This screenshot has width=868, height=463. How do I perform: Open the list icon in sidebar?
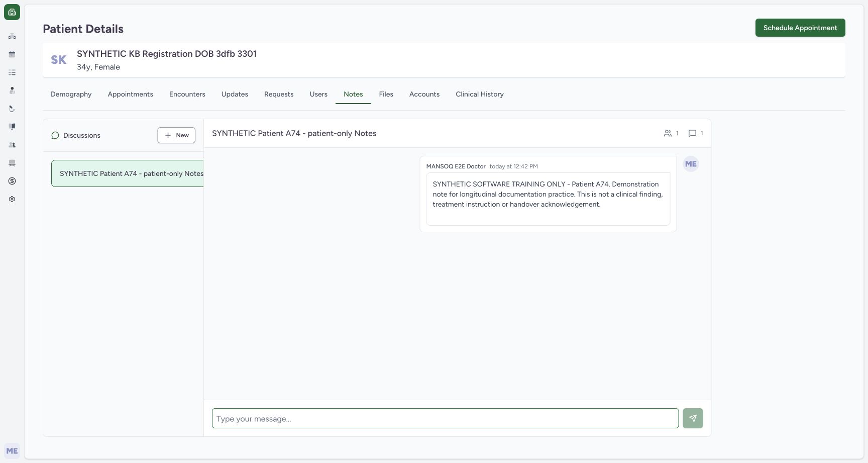[x=12, y=72]
